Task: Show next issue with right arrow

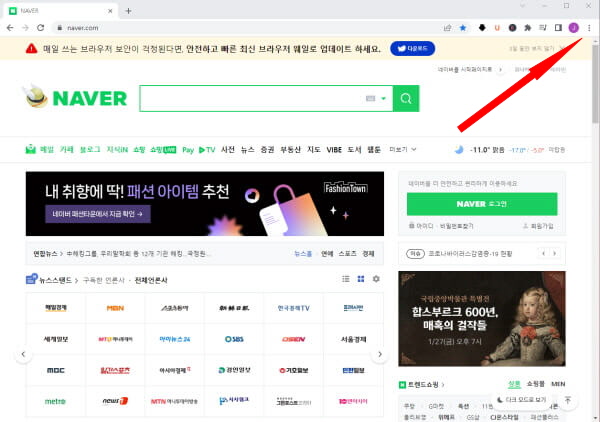Action: 554,253
